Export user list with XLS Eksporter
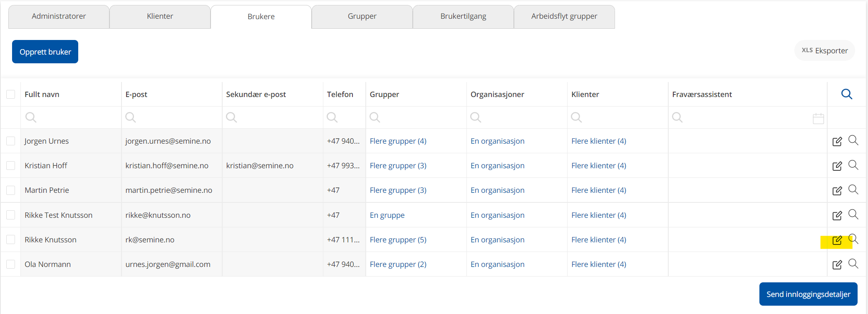 point(824,50)
